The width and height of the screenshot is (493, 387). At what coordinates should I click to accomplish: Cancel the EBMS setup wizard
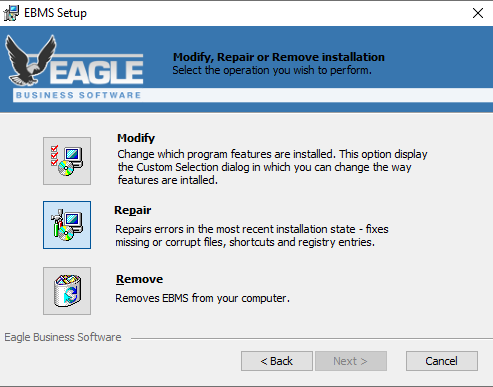click(442, 361)
